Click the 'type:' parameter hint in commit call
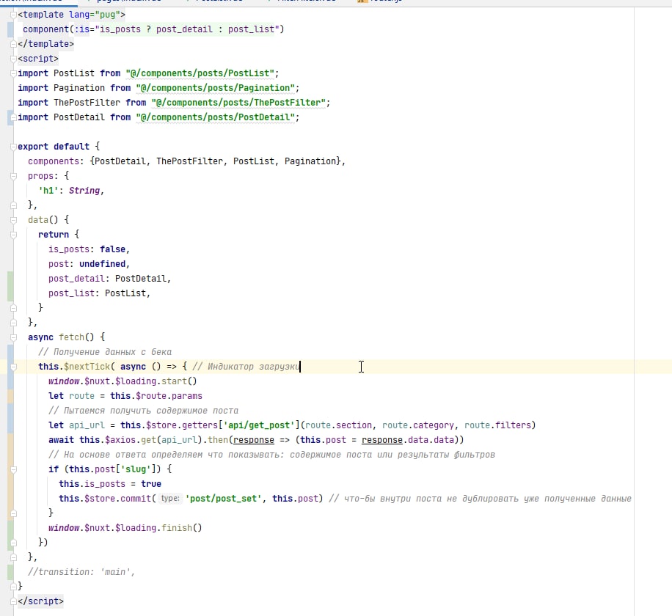This screenshot has width=672, height=616. [169, 499]
